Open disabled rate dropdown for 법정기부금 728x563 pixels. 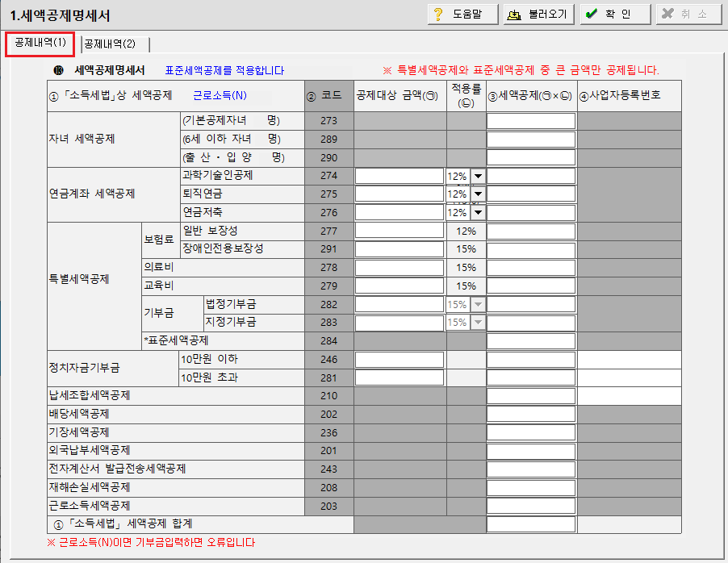pyautogui.click(x=478, y=305)
